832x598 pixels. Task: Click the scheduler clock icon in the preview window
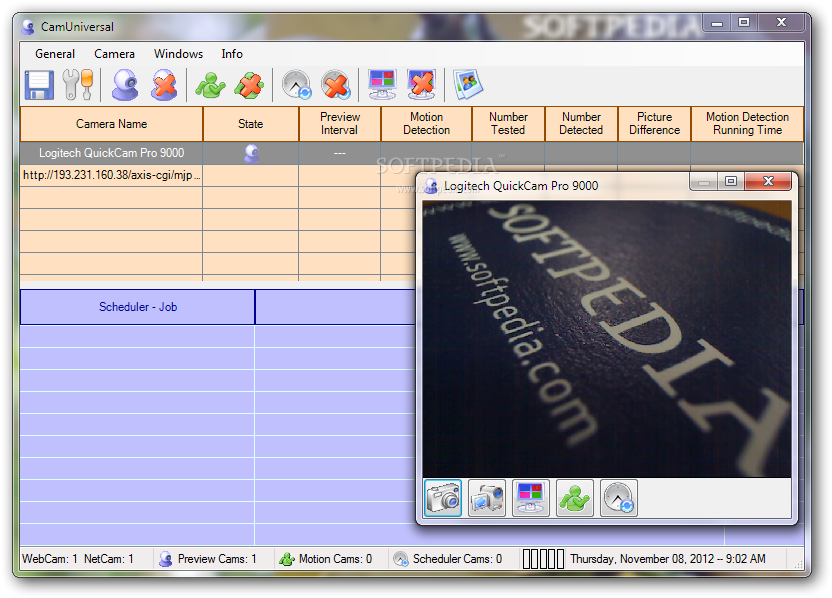(619, 498)
